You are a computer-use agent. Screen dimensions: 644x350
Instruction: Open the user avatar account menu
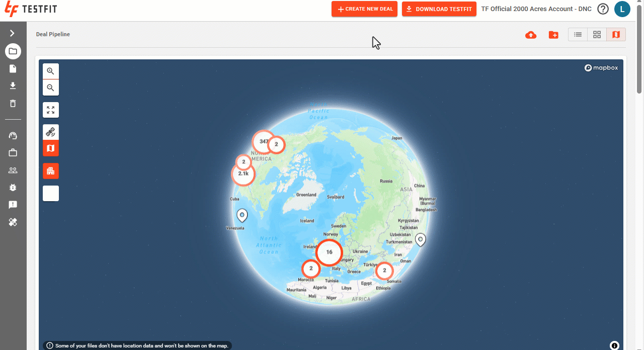tap(622, 9)
